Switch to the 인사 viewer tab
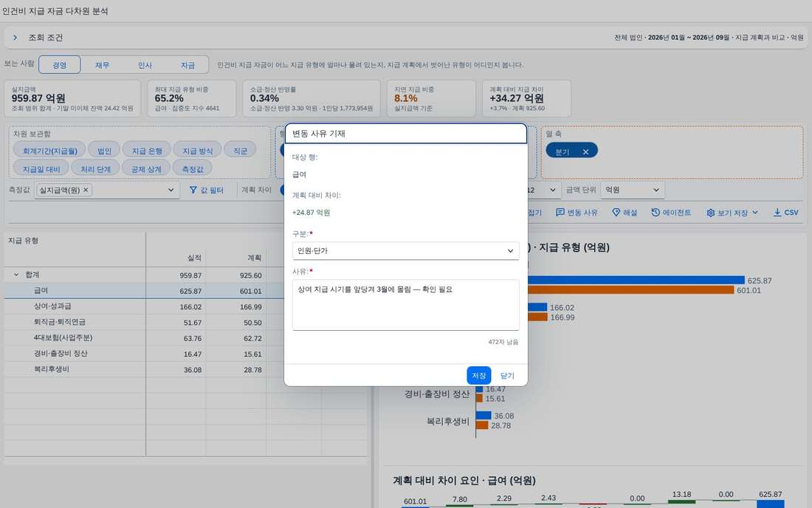The width and height of the screenshot is (812, 508). (145, 65)
